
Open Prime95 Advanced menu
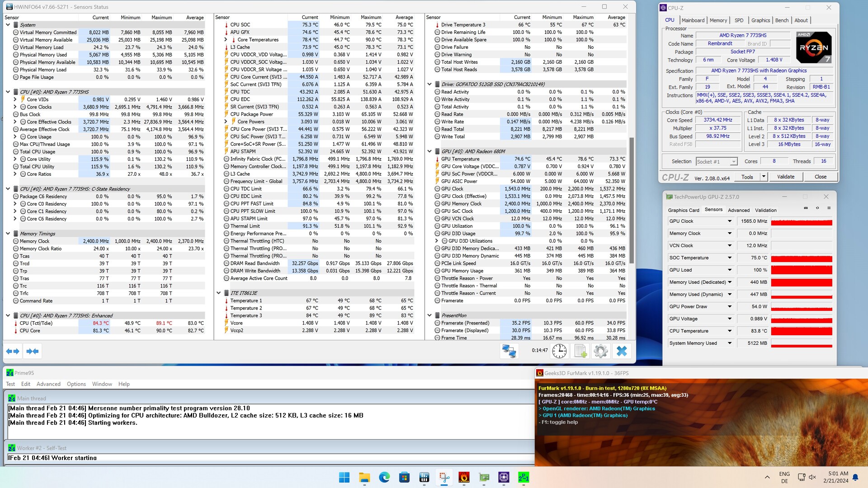point(48,384)
